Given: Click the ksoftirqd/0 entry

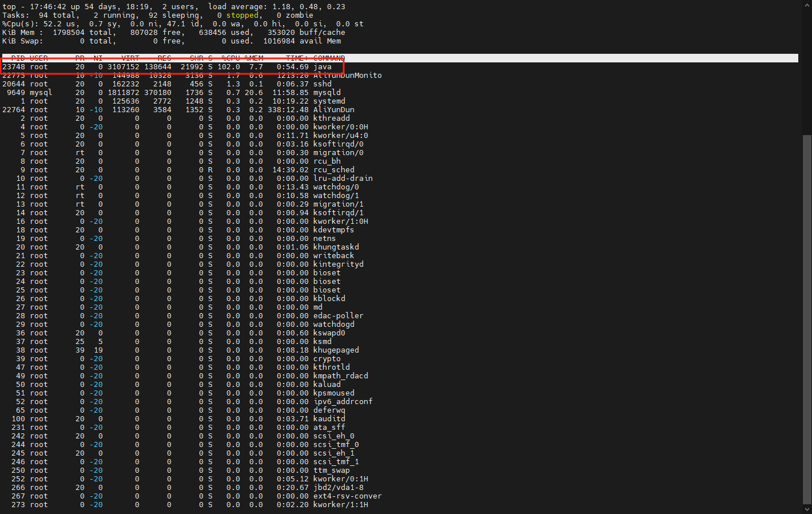Looking at the screenshot, I should [x=339, y=144].
